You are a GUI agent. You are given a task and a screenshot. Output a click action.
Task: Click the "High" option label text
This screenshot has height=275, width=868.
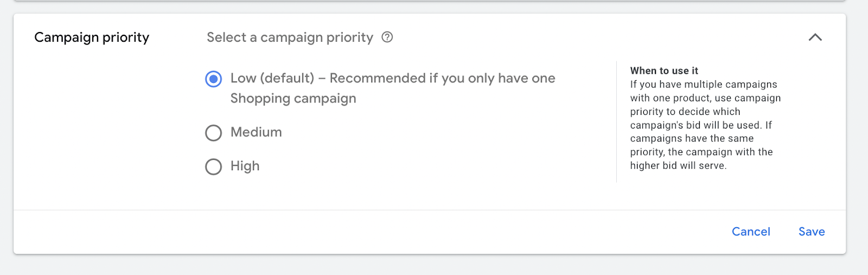point(245,166)
